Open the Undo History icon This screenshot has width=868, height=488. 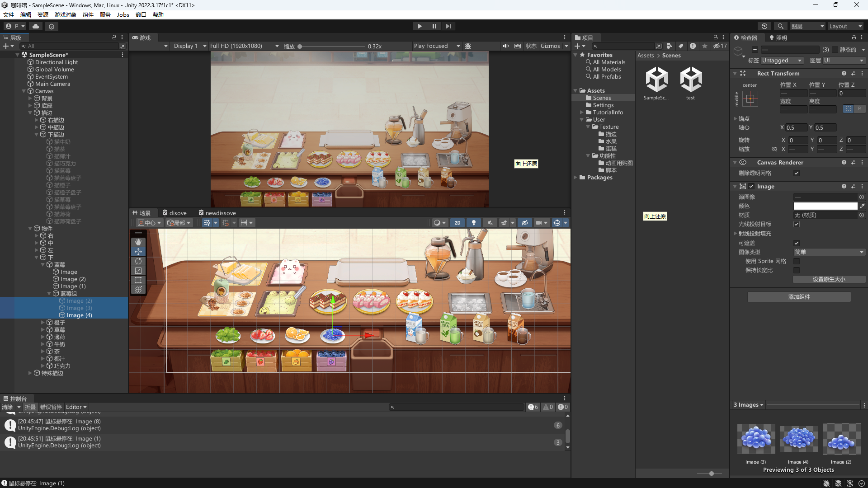coord(764,26)
